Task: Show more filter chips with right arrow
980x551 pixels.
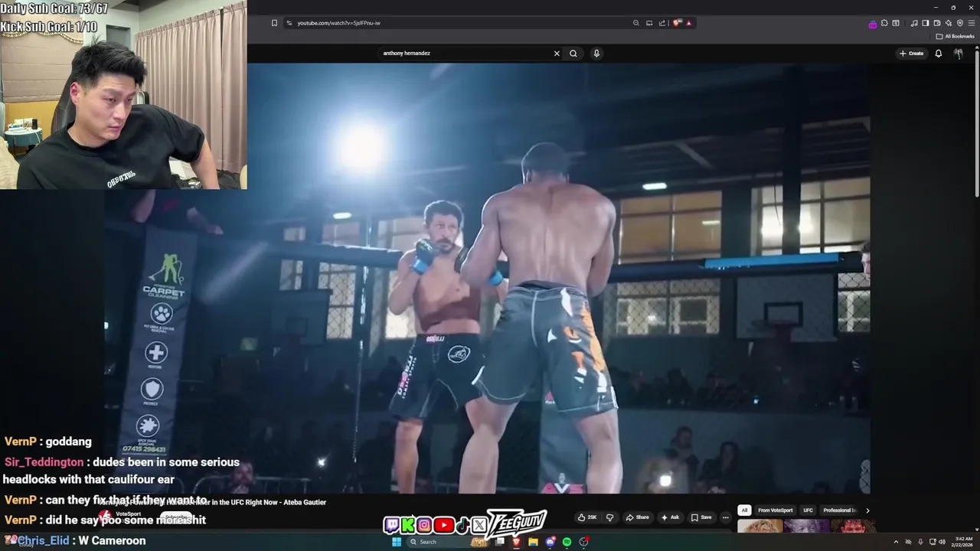Action: click(867, 510)
